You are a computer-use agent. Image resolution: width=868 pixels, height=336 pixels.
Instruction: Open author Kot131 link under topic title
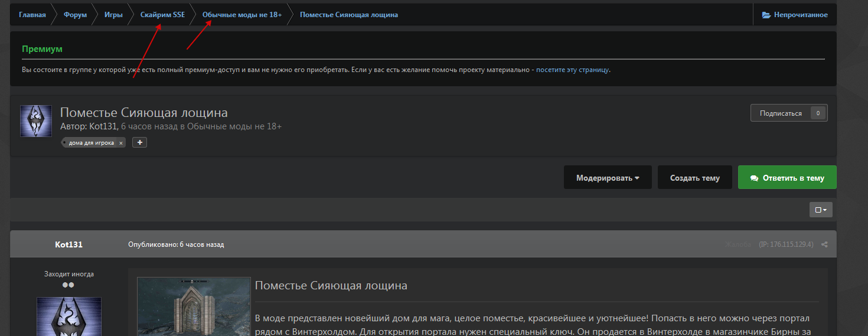click(103, 126)
